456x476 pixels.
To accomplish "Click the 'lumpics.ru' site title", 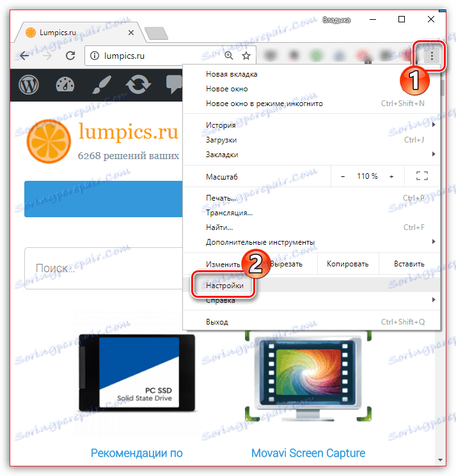I will [128, 132].
